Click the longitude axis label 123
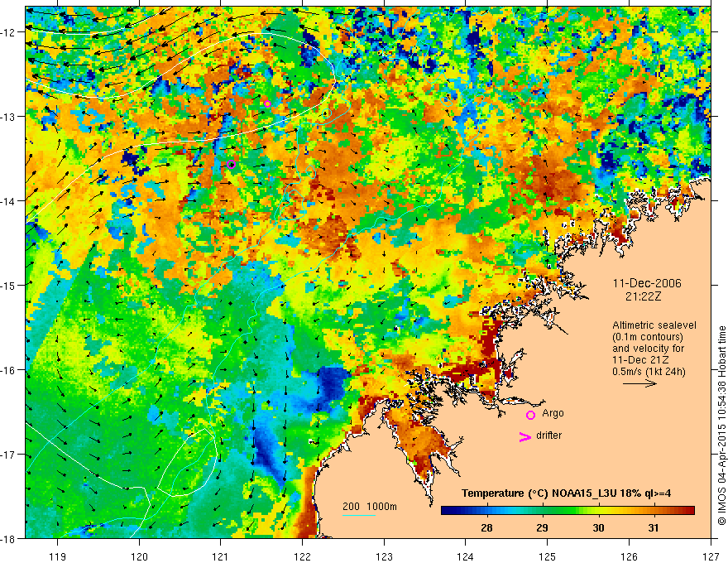The height and width of the screenshot is (563, 728). [384, 556]
